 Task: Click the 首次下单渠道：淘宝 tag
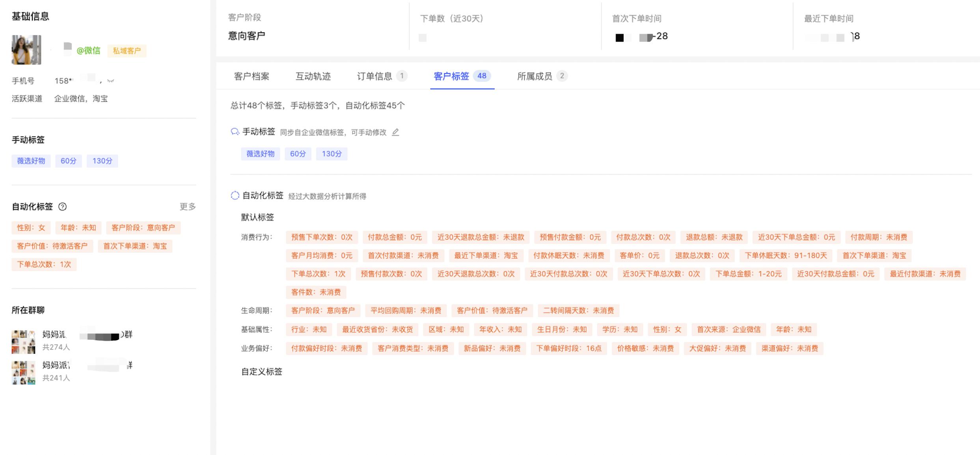coord(136,246)
